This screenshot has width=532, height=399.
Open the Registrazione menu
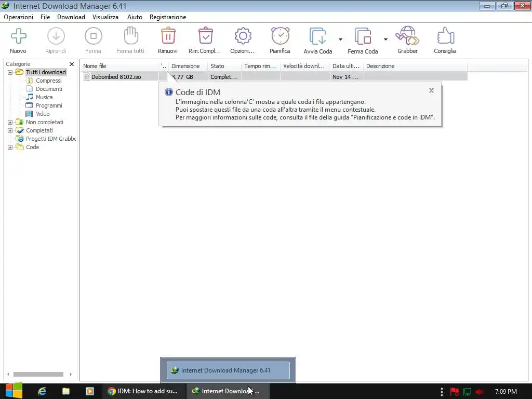168,17
